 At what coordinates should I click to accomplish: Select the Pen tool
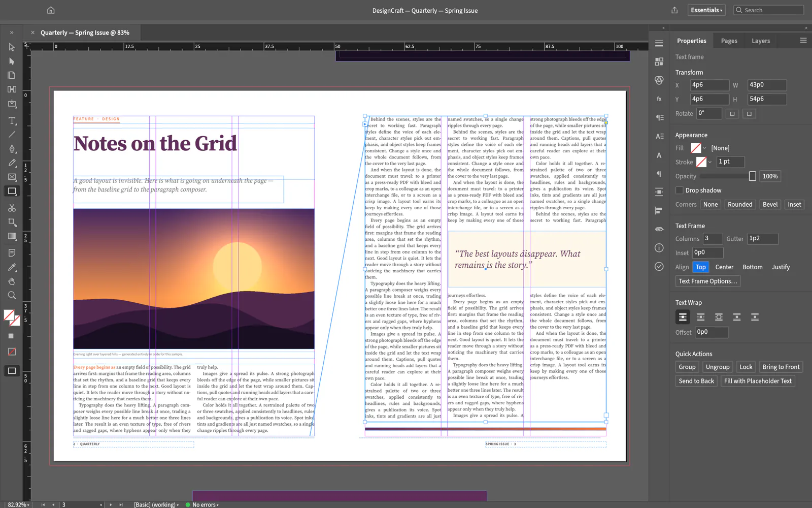coord(12,149)
